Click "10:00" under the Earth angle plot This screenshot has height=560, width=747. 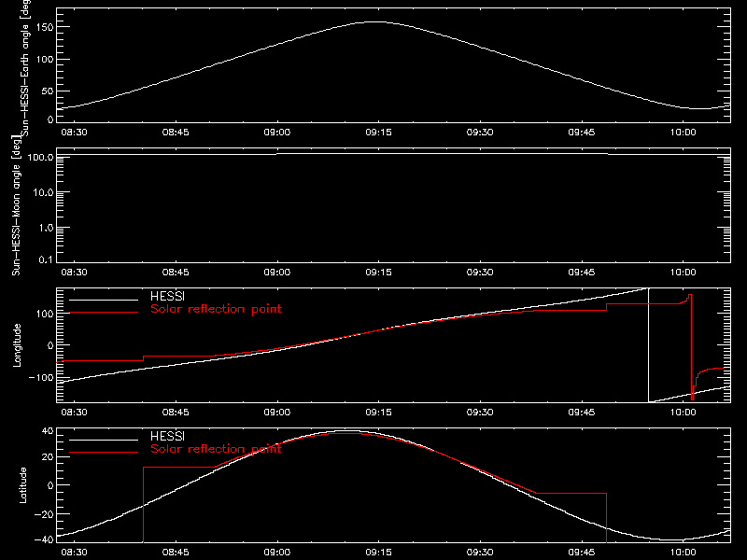pos(684,133)
